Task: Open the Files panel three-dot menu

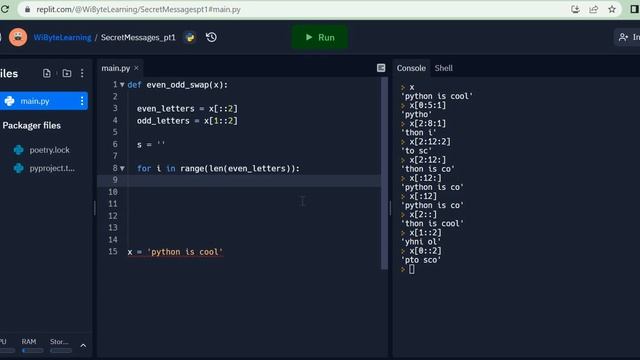Action: click(x=82, y=73)
